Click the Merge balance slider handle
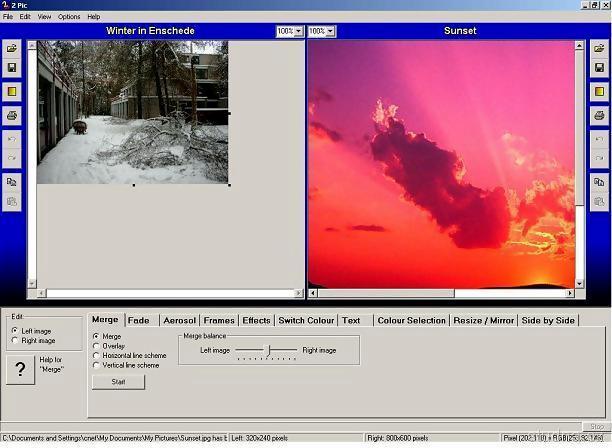 [x=269, y=350]
